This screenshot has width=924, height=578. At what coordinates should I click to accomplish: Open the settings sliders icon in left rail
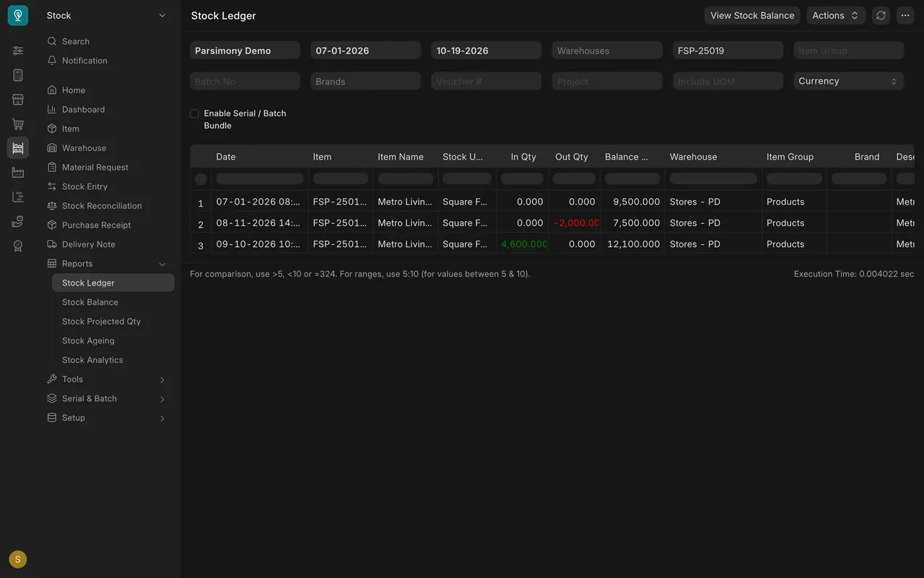[18, 51]
